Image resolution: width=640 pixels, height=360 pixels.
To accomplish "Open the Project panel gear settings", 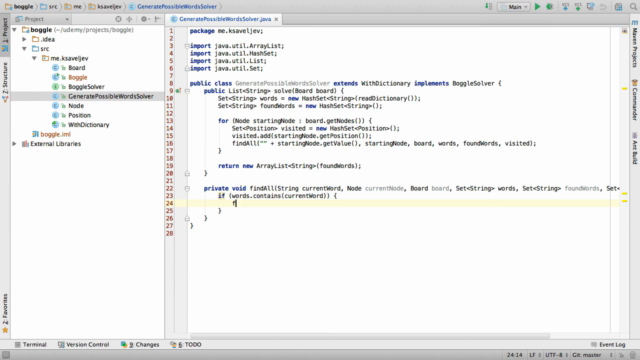I will (144, 19).
